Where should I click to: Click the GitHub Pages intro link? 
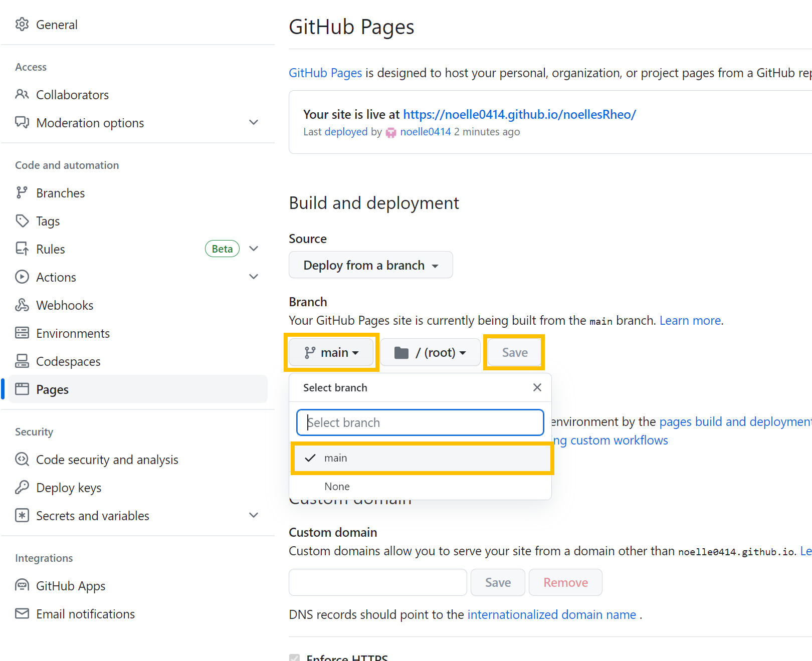[x=325, y=73]
